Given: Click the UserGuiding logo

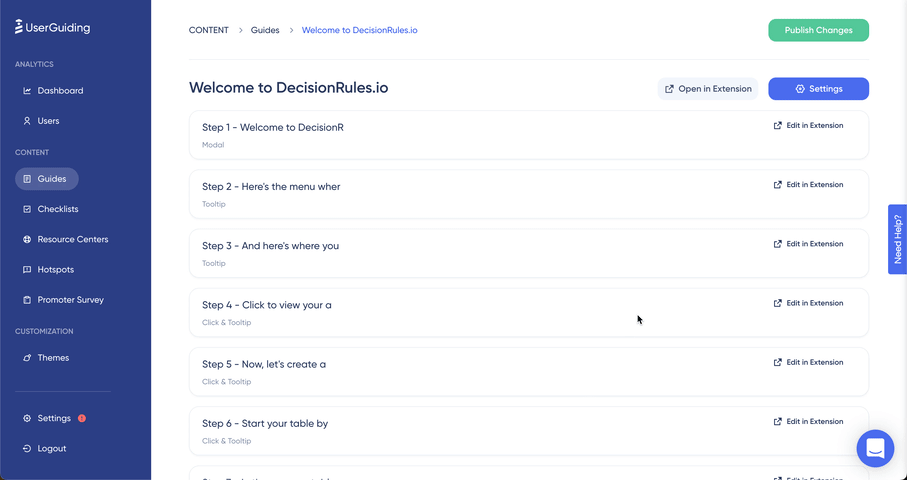Looking at the screenshot, I should click(x=53, y=27).
